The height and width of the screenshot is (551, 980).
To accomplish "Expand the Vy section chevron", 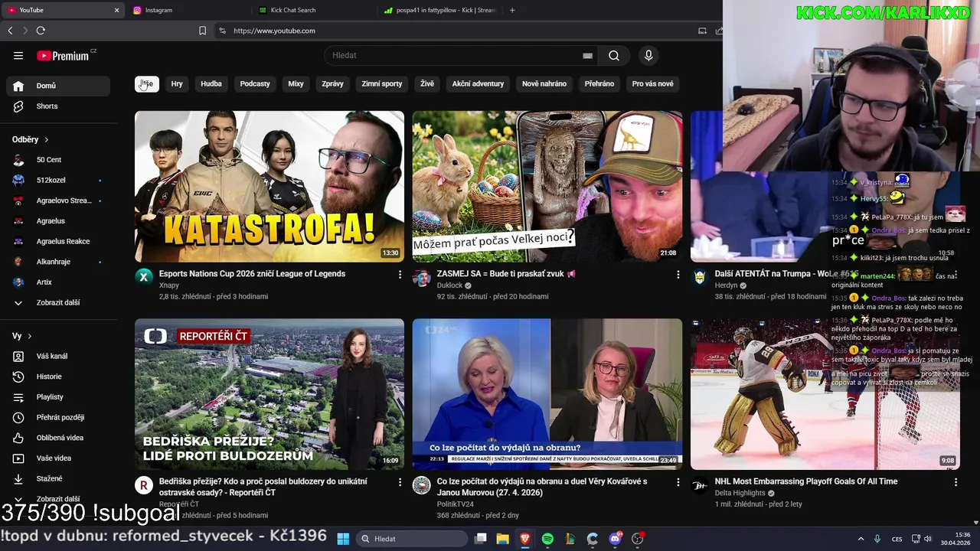I will point(30,337).
